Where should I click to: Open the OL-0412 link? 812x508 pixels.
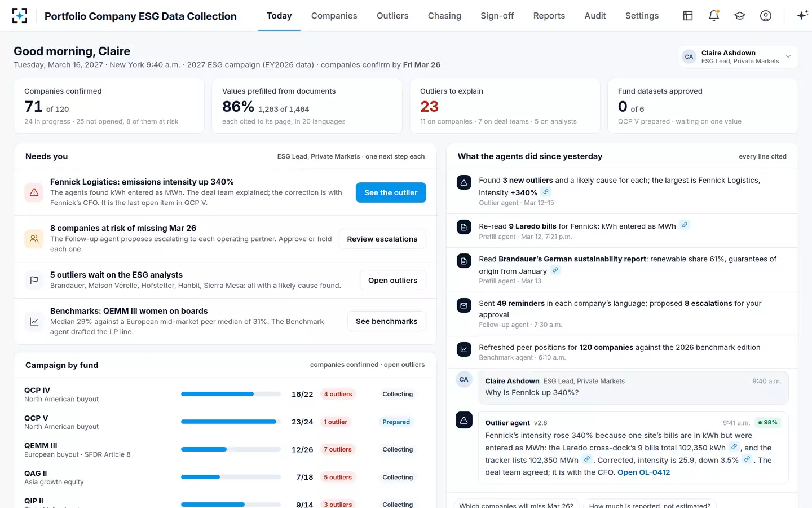tap(643, 472)
